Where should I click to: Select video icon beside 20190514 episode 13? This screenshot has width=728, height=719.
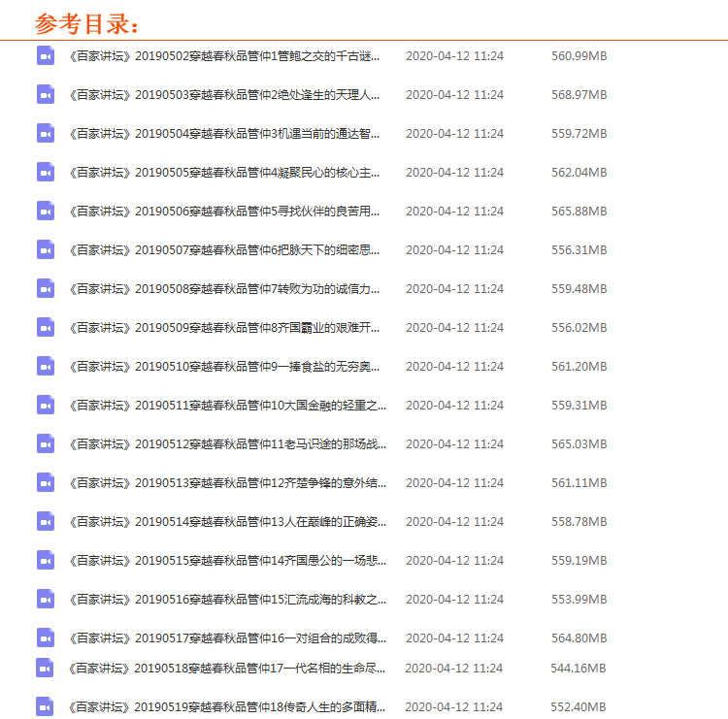(46, 522)
